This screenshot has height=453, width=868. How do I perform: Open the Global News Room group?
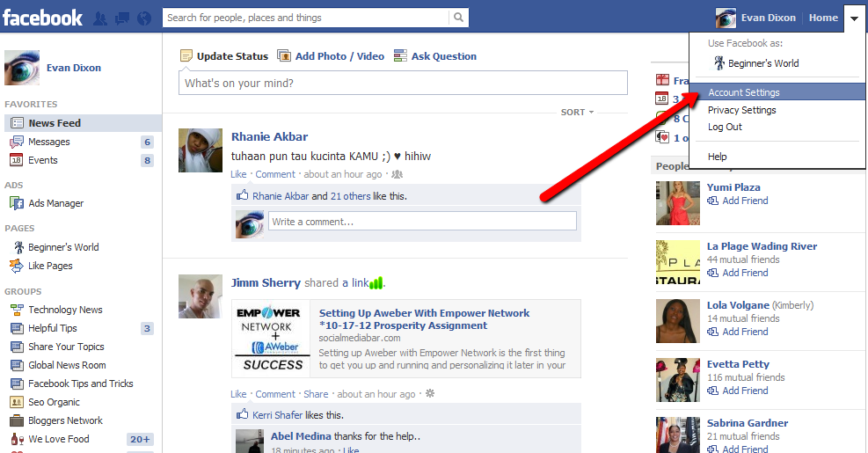67,365
